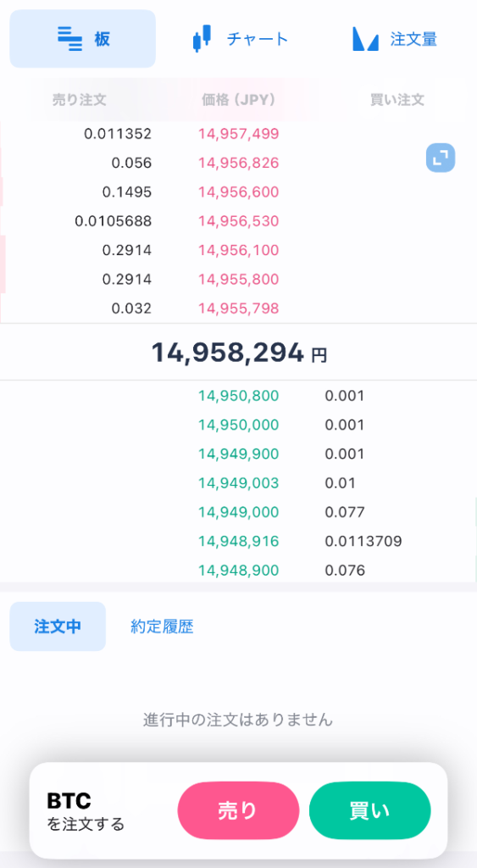Select bid price 14,948,916

point(239,541)
